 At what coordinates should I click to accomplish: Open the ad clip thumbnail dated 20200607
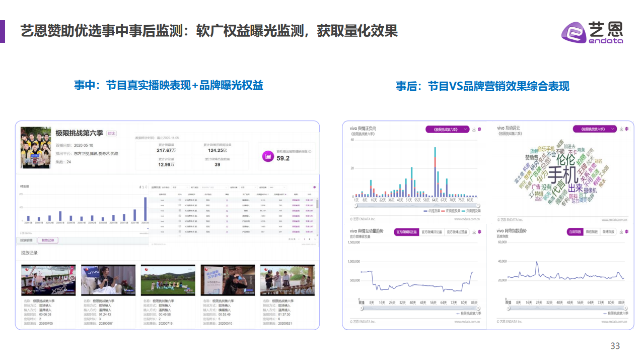108,280
